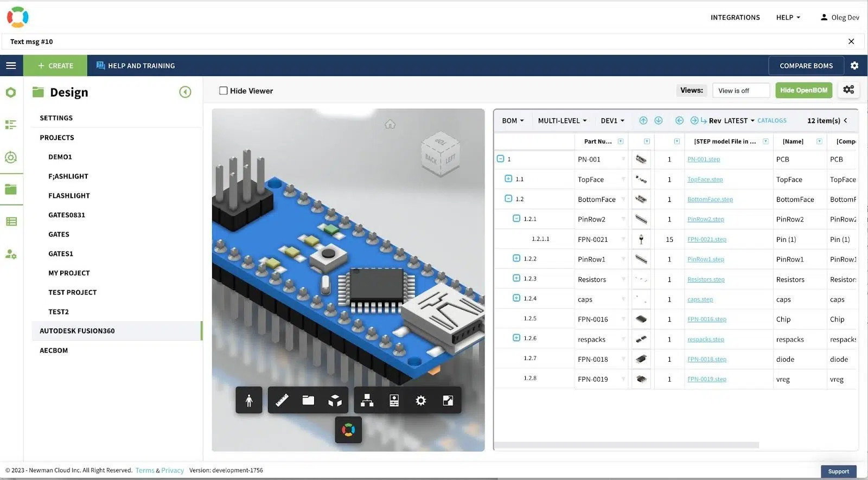Click the viewer home view icon

[x=390, y=124]
